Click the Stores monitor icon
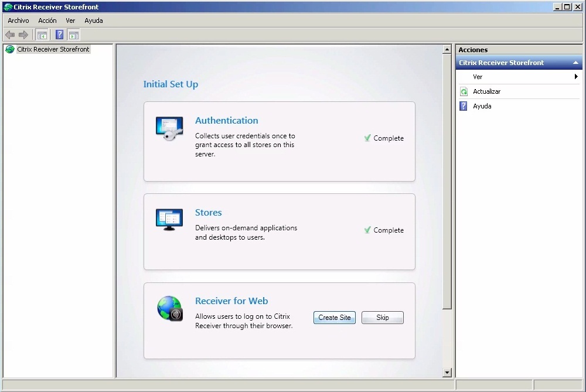The image size is (586, 392). pyautogui.click(x=169, y=219)
